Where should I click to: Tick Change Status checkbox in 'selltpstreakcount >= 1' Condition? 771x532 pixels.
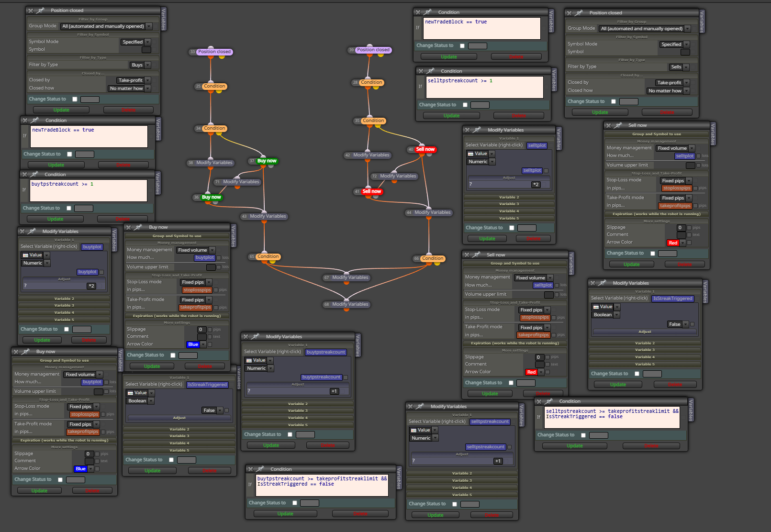pyautogui.click(x=465, y=105)
